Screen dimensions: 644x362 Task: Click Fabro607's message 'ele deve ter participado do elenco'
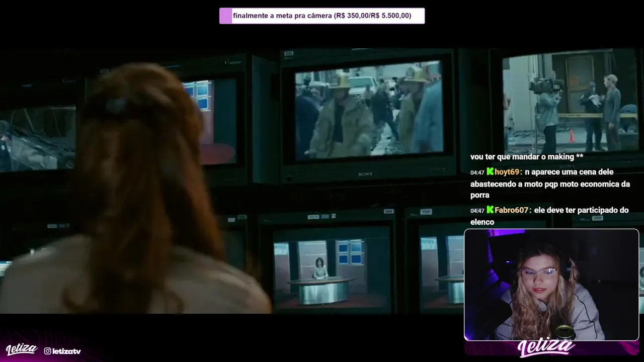coord(550,216)
